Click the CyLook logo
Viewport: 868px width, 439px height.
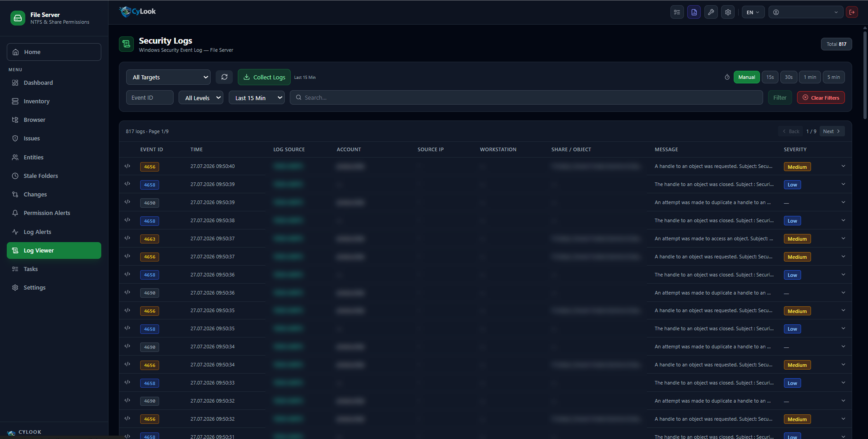click(137, 12)
